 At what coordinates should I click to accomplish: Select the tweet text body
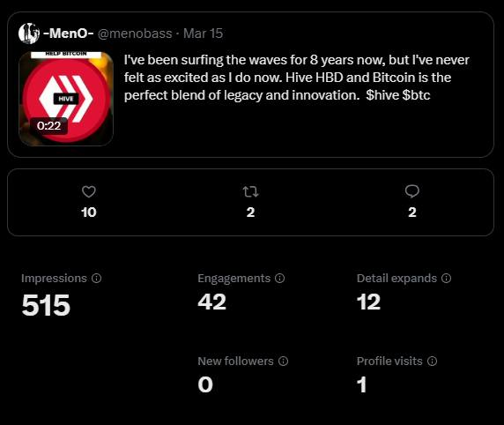tap(297, 78)
